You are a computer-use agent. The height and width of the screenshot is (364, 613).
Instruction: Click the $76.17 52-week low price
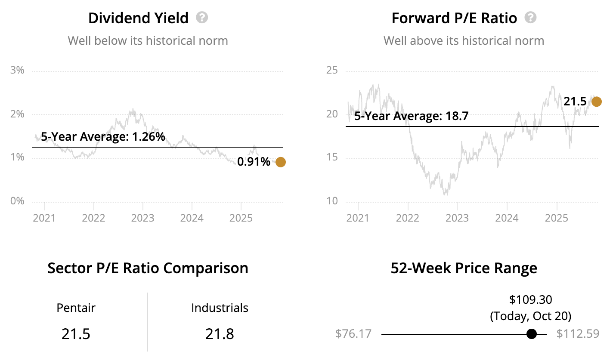[x=353, y=334]
